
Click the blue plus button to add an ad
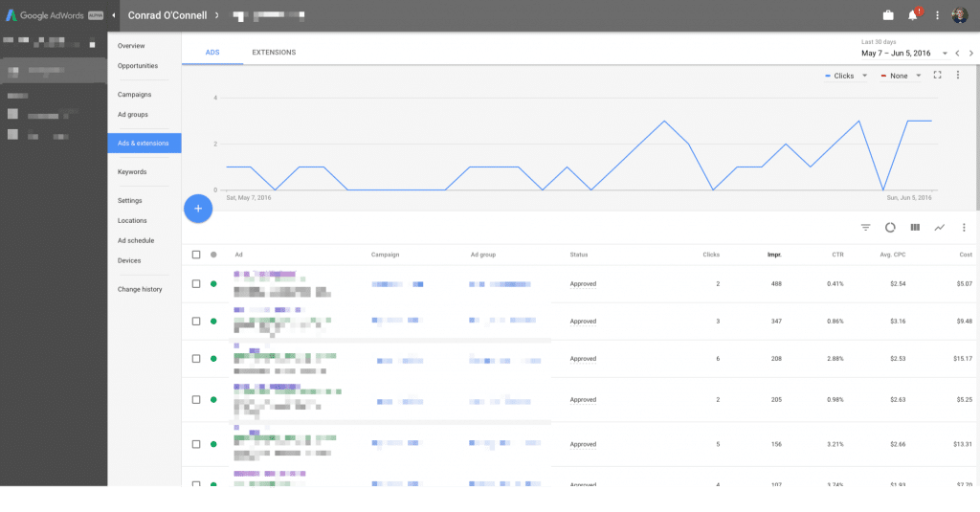point(198,209)
